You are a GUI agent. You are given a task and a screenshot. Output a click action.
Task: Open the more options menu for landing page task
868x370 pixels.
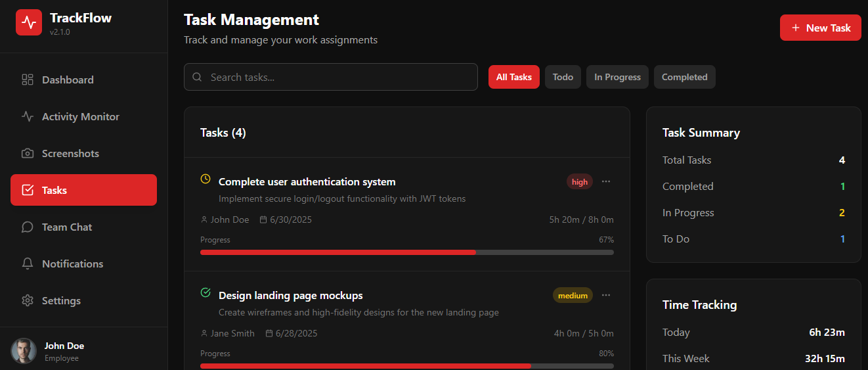[606, 295]
